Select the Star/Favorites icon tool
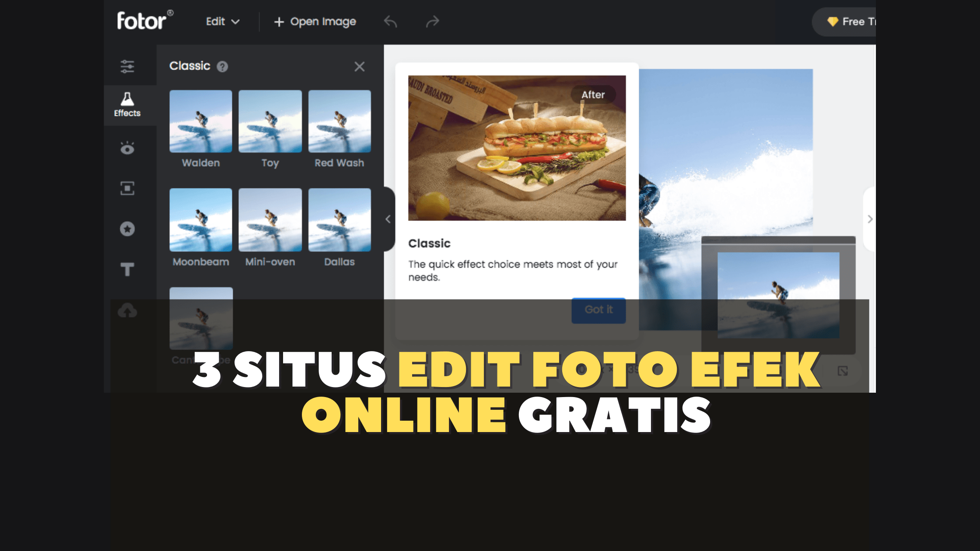 [127, 229]
